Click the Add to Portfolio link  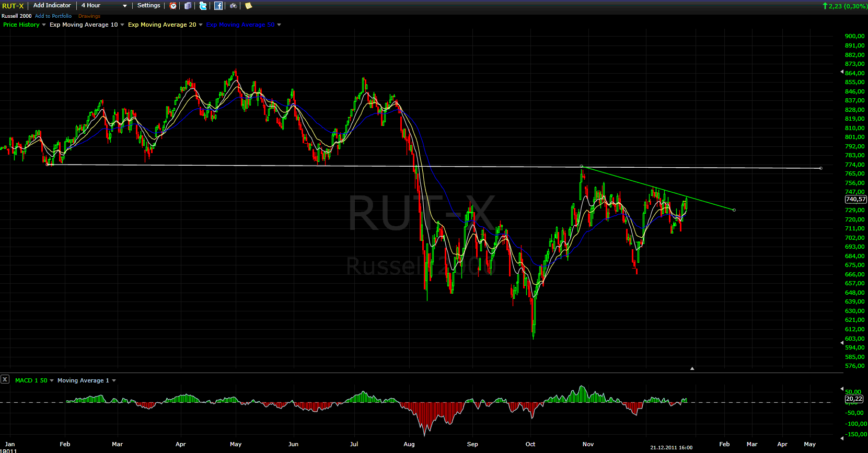click(x=53, y=16)
